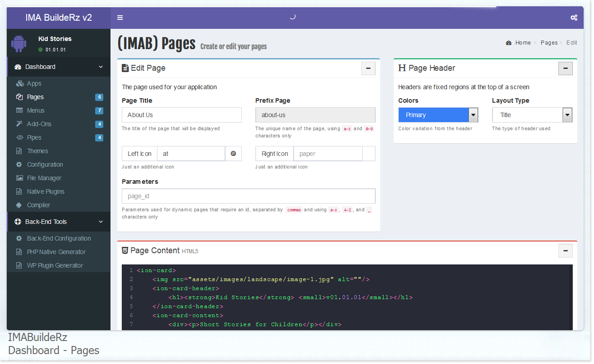
Task: Click the Pipes code icon
Action: click(19, 137)
